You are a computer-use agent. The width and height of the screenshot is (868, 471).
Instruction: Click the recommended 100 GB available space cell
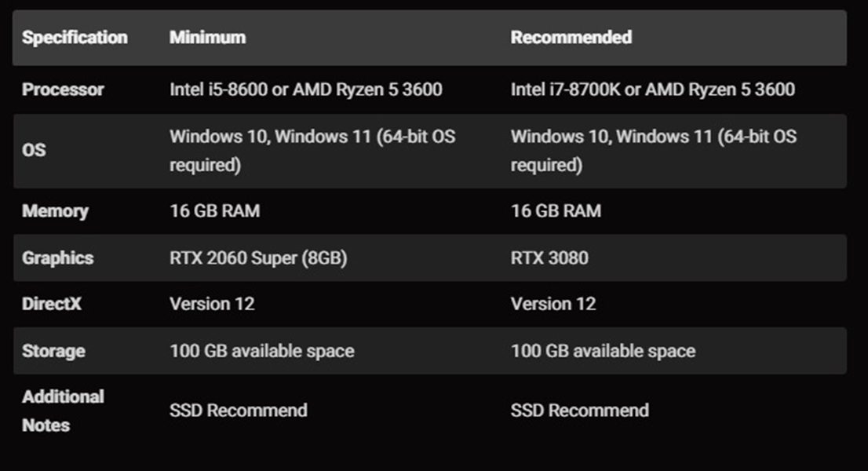point(603,351)
